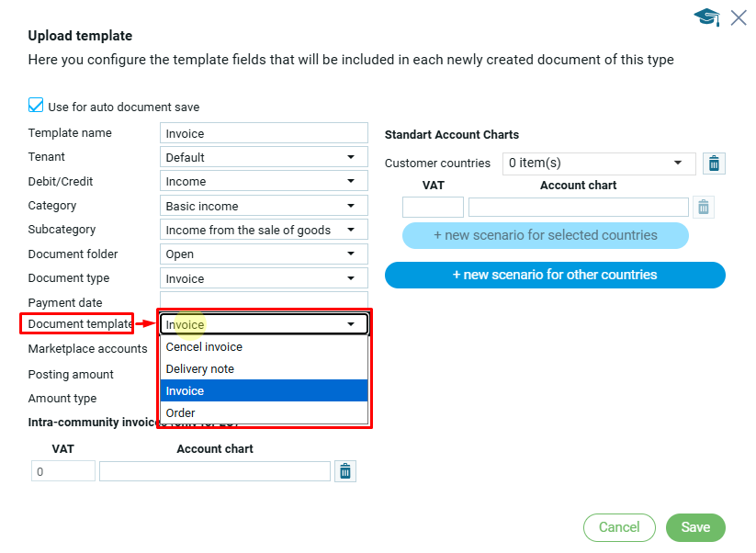
Task: Focus the Standard Account chart text field
Action: point(578,207)
